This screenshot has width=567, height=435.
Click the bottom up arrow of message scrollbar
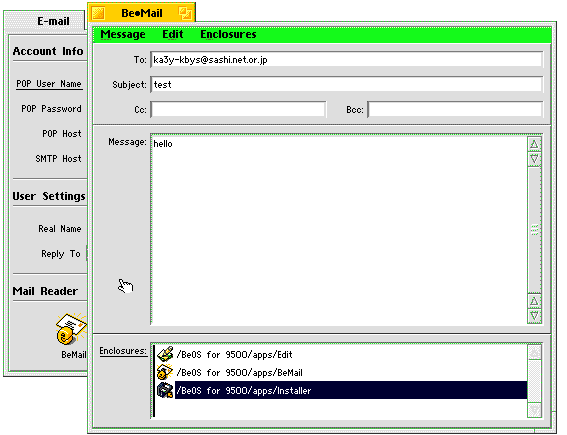[534, 301]
